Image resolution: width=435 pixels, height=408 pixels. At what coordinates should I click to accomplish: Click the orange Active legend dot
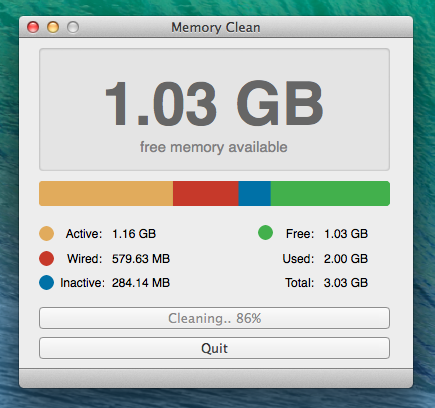[46, 234]
